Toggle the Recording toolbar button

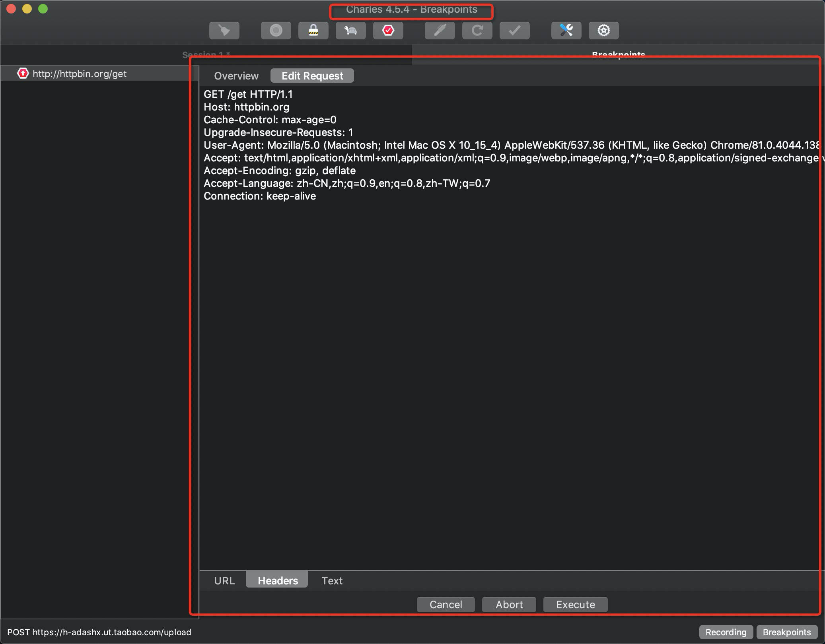(276, 31)
